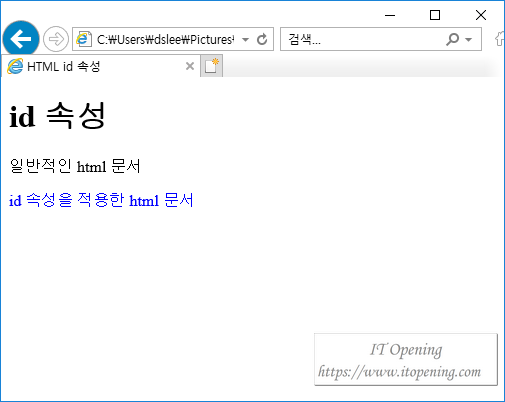The width and height of the screenshot is (505, 402).
Task: Go back with the blue arrow button
Action: pos(21,39)
